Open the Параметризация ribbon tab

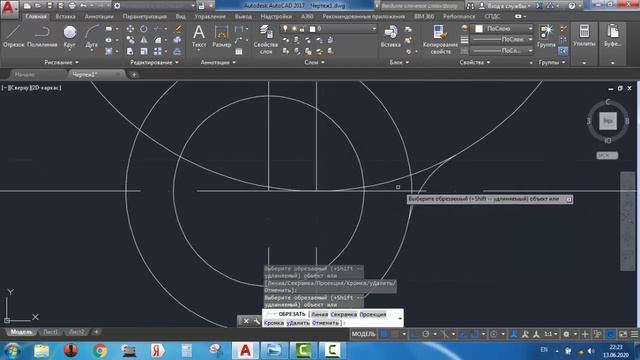pyautogui.click(x=144, y=17)
